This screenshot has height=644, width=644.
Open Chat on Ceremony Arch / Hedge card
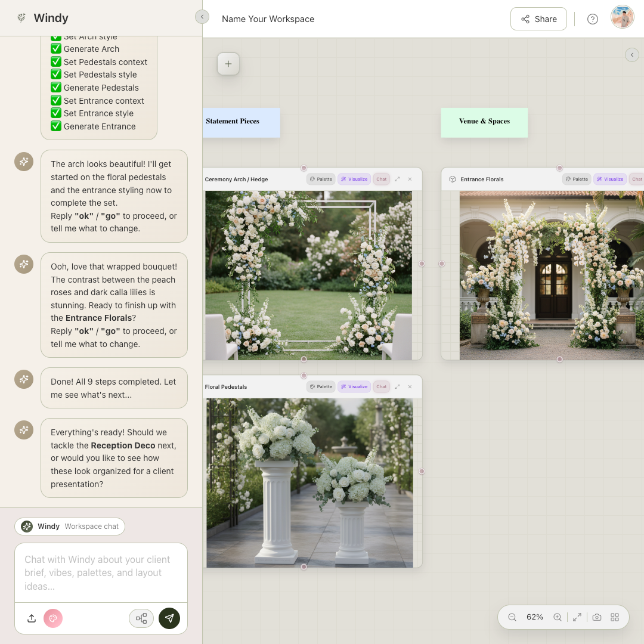(381, 179)
